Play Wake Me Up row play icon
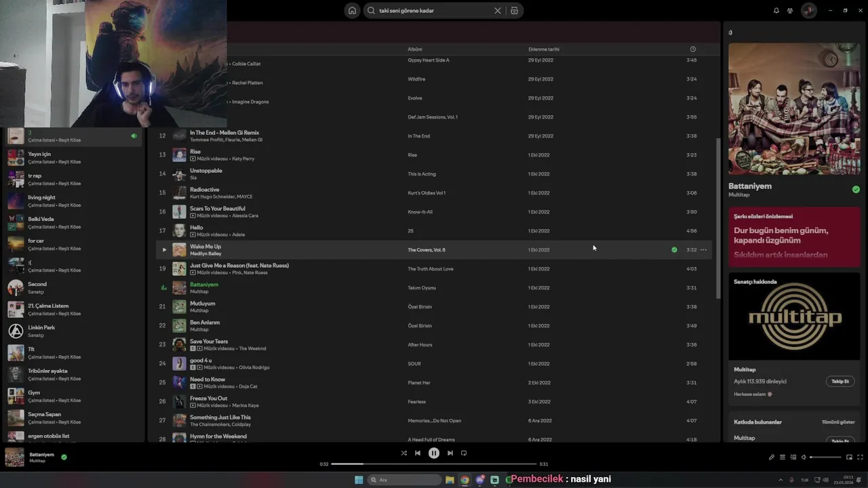Viewport: 868px width, 488px height. [163, 250]
